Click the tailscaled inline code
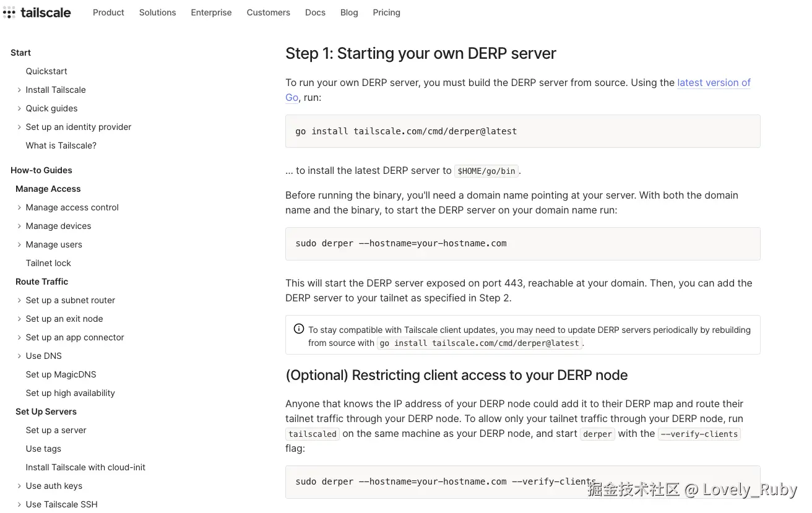The width and height of the screenshot is (812, 513). (313, 434)
